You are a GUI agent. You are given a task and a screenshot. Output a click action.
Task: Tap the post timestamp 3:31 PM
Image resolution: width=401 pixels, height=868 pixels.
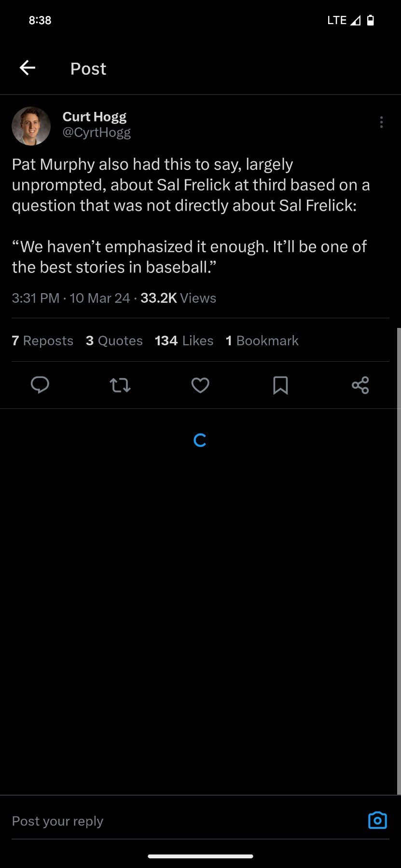36,298
